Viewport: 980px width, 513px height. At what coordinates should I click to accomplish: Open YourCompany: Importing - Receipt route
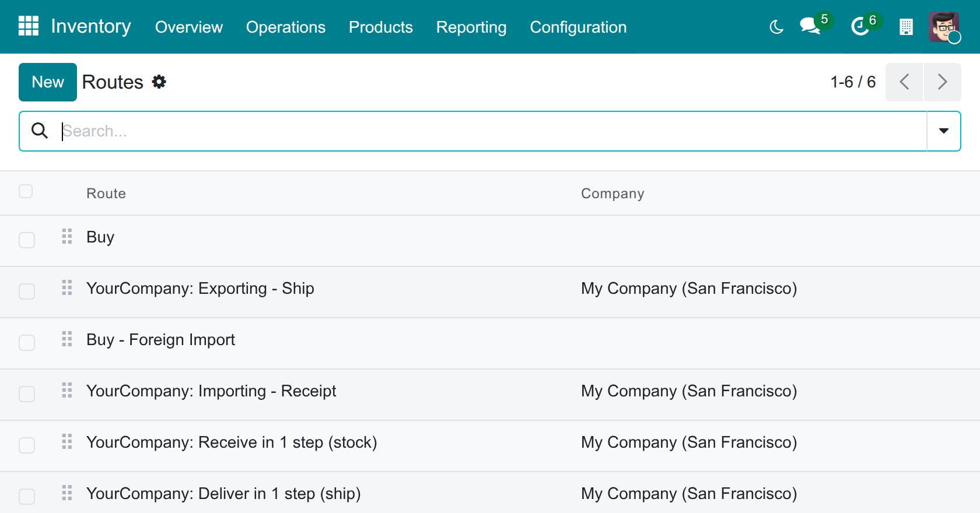pyautogui.click(x=211, y=391)
